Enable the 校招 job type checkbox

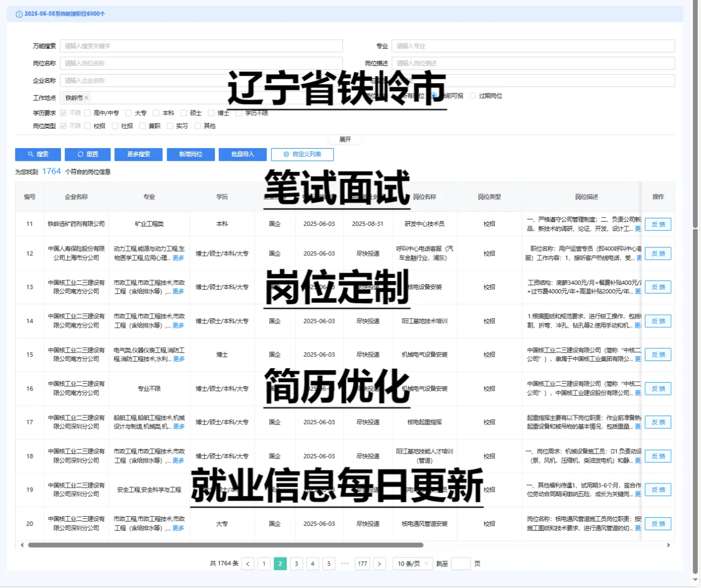click(x=89, y=125)
